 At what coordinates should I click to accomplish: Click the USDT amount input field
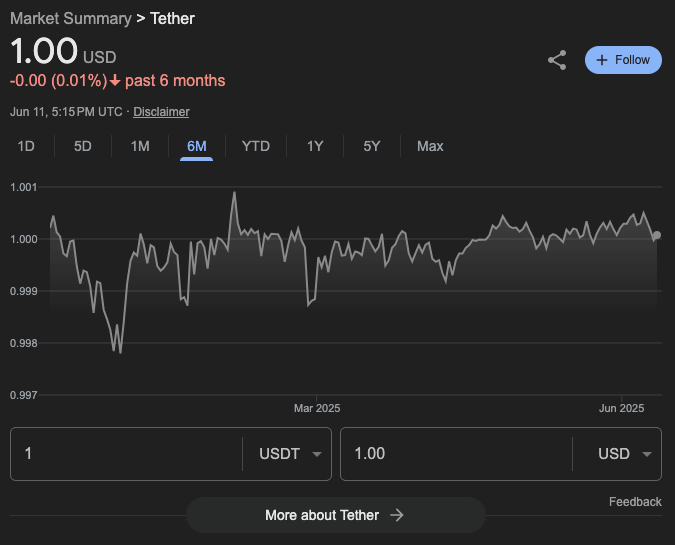click(x=125, y=454)
